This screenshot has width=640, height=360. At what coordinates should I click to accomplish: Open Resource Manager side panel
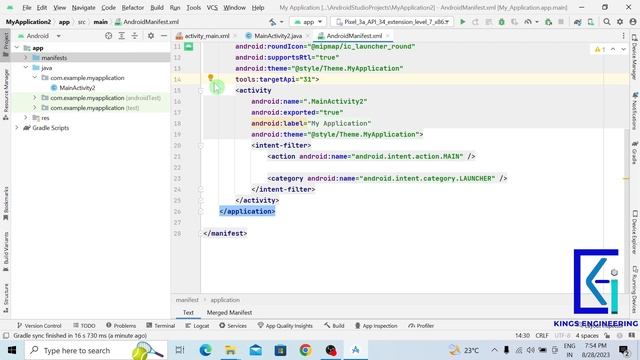[x=6, y=95]
